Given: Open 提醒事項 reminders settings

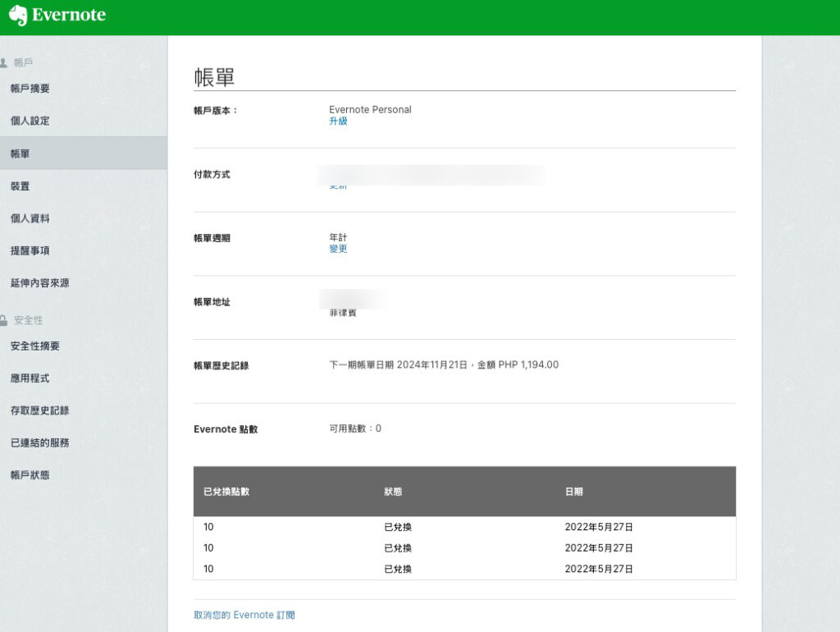Looking at the screenshot, I should click(28, 251).
